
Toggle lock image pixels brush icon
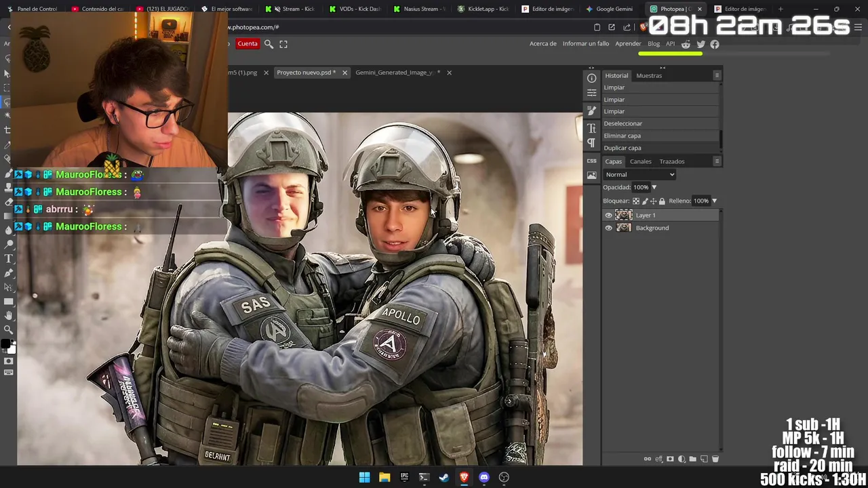click(645, 201)
